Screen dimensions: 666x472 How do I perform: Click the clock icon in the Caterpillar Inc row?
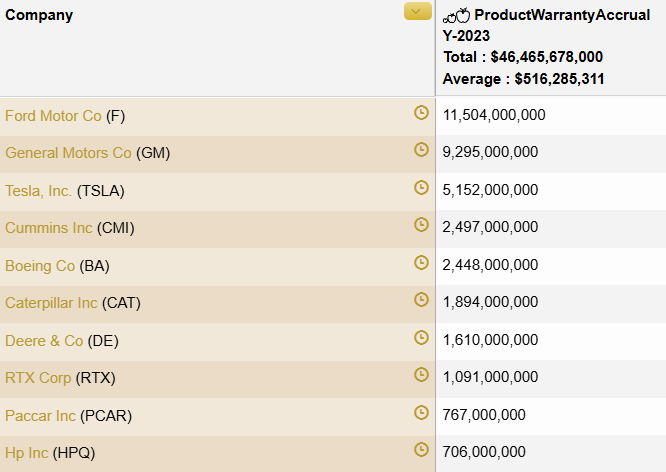pos(421,300)
